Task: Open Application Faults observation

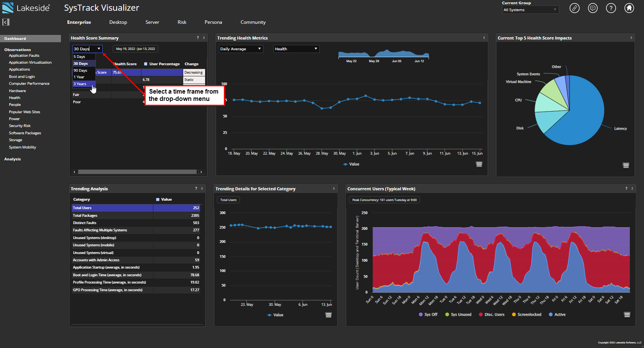Action: click(24, 56)
